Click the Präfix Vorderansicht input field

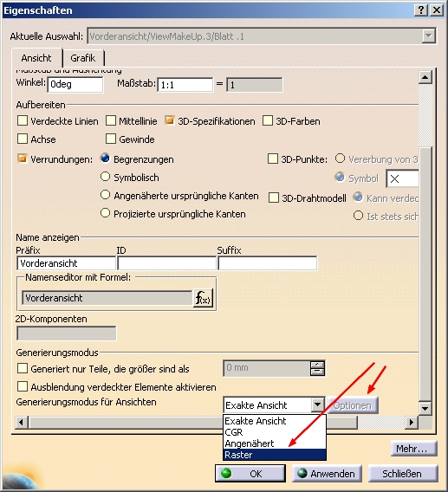(66, 263)
